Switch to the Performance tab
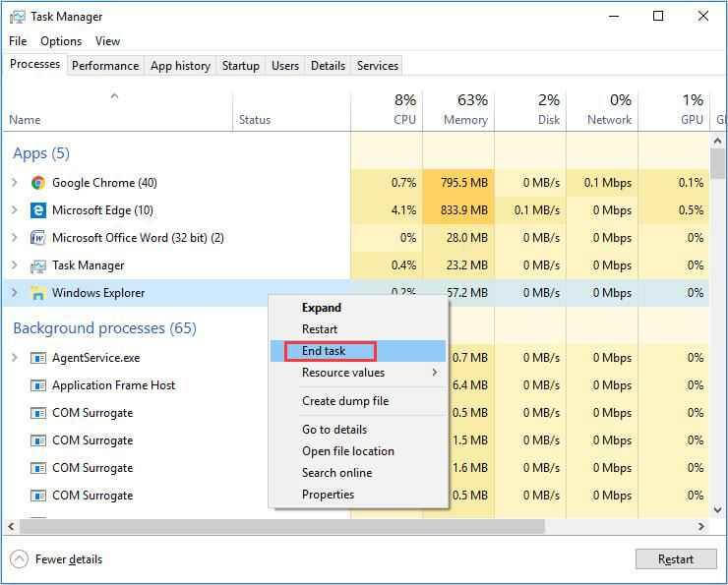This screenshot has width=728, height=585. [105, 66]
